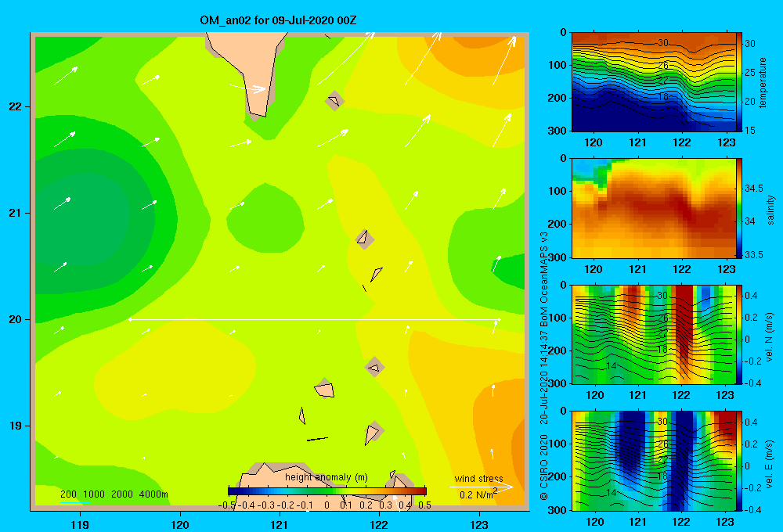This screenshot has height=532, width=783.
Task: Click latitude label 19 on main map
Action: pos(14,426)
